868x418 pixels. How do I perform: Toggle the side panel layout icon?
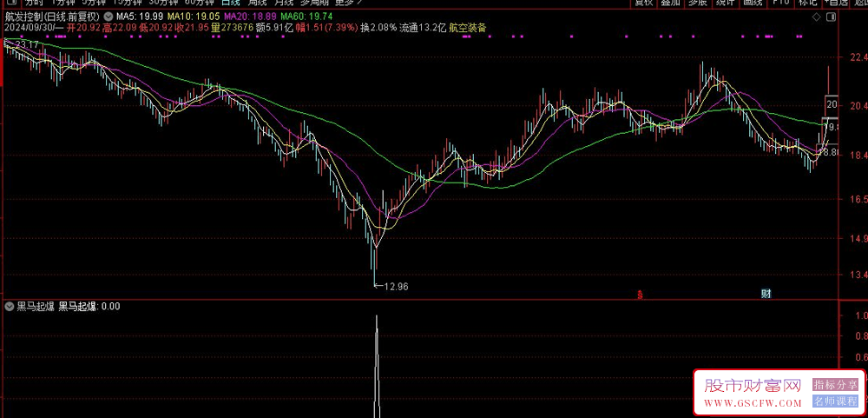click(831, 17)
